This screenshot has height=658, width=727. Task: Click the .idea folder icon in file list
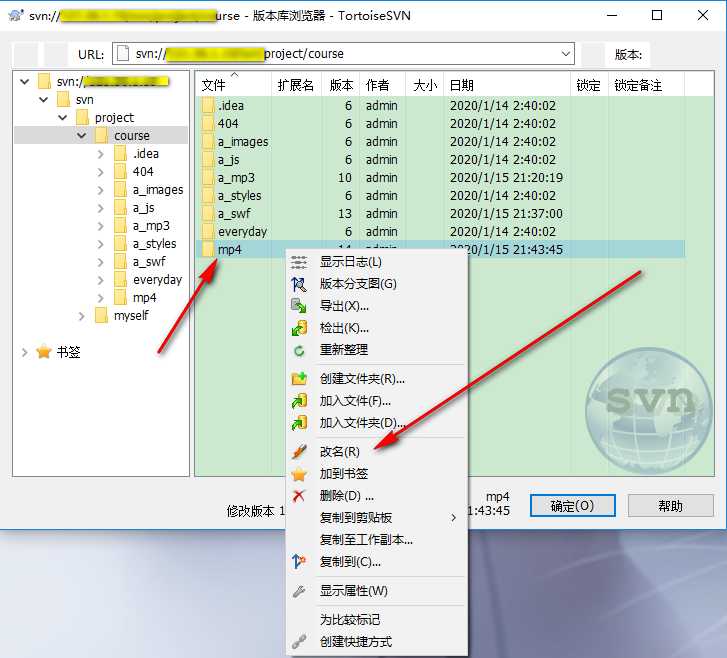[208, 105]
